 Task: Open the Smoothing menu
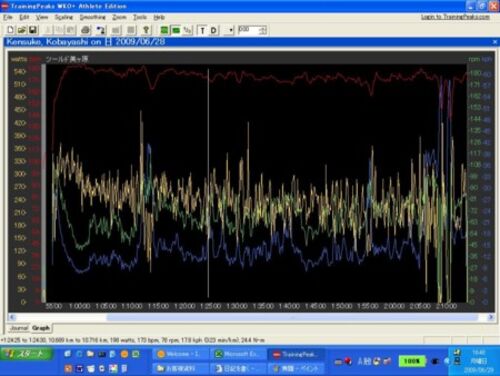(x=93, y=17)
